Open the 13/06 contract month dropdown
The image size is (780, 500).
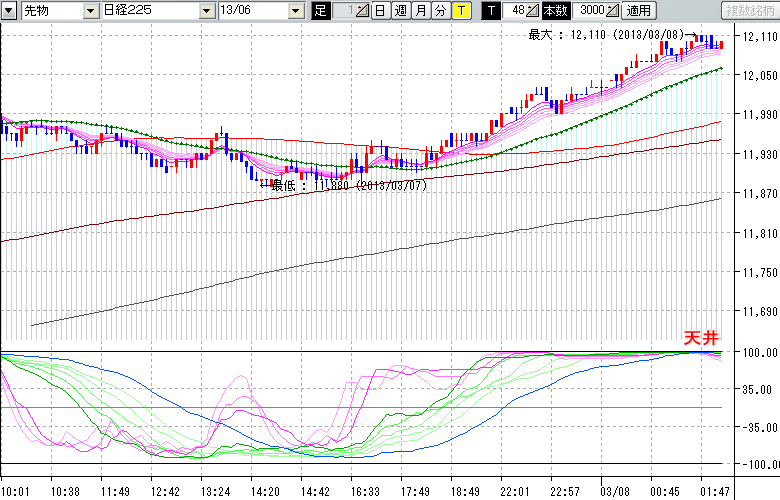295,11
